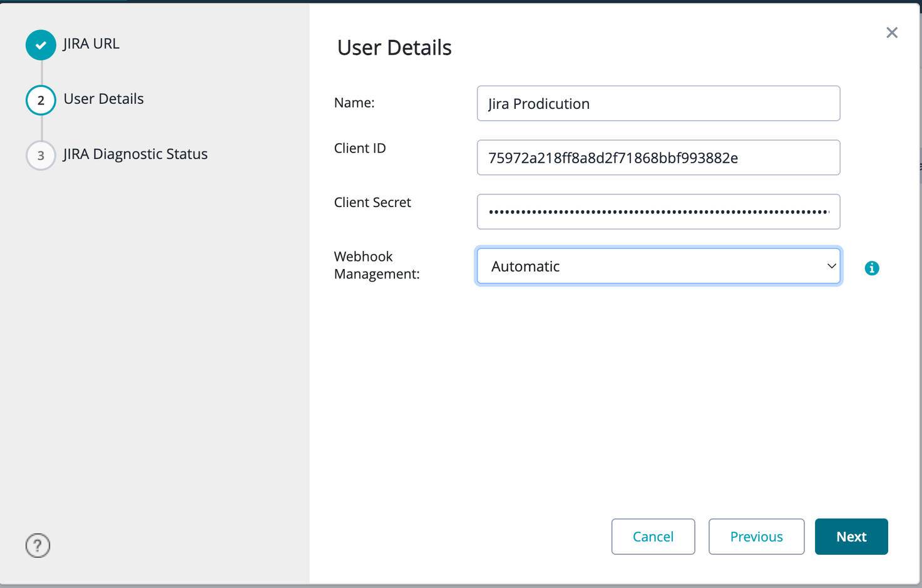Show Webhook Management info tooltip icon
The image size is (922, 588).
(871, 268)
